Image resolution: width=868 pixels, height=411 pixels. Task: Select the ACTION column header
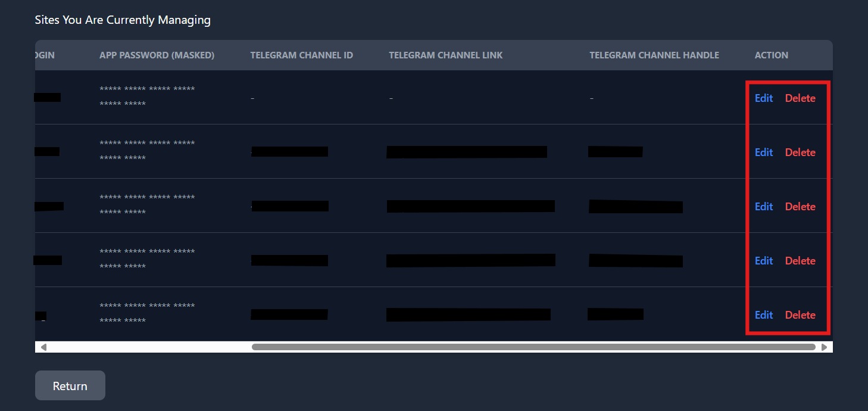coord(771,55)
